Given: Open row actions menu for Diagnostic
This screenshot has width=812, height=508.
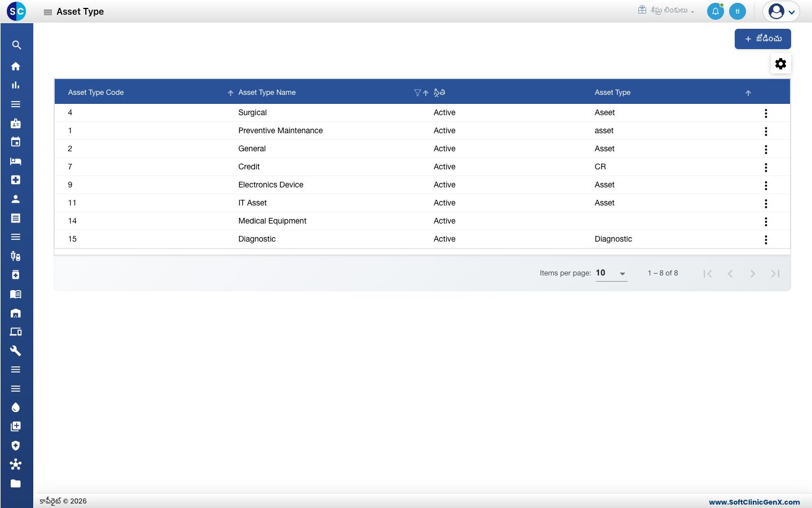Looking at the screenshot, I should [766, 239].
